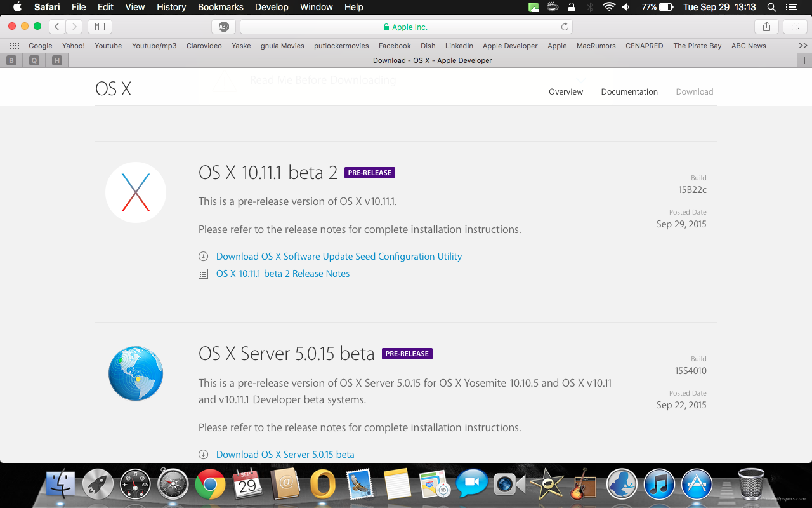Open GarageBand from the Dock
The image size is (812, 508).
point(584,485)
